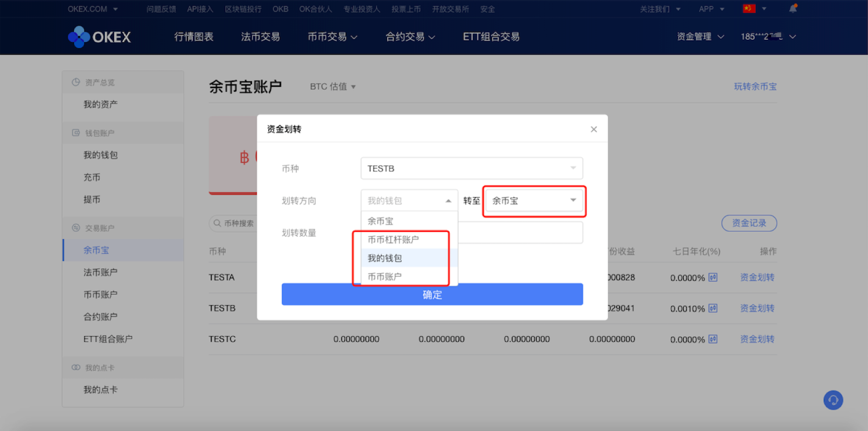Click OKB in the top bar
Screen dimensions: 868x431
coord(281,9)
